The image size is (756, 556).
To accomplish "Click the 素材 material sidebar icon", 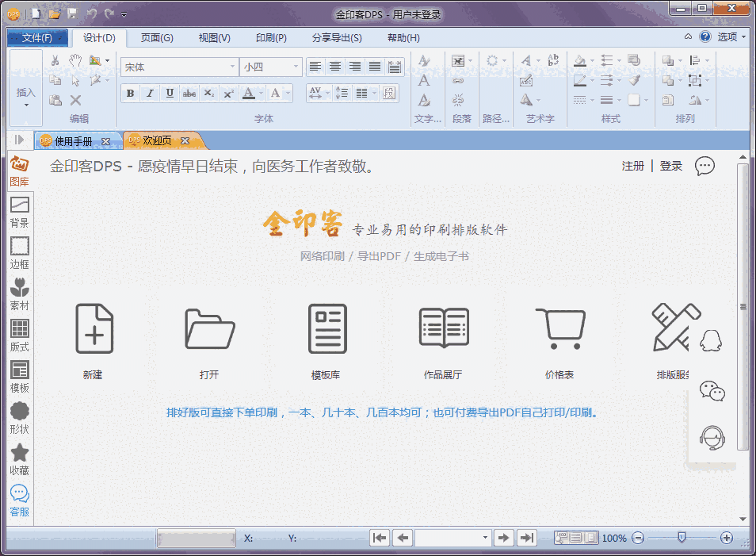I will tap(19, 293).
